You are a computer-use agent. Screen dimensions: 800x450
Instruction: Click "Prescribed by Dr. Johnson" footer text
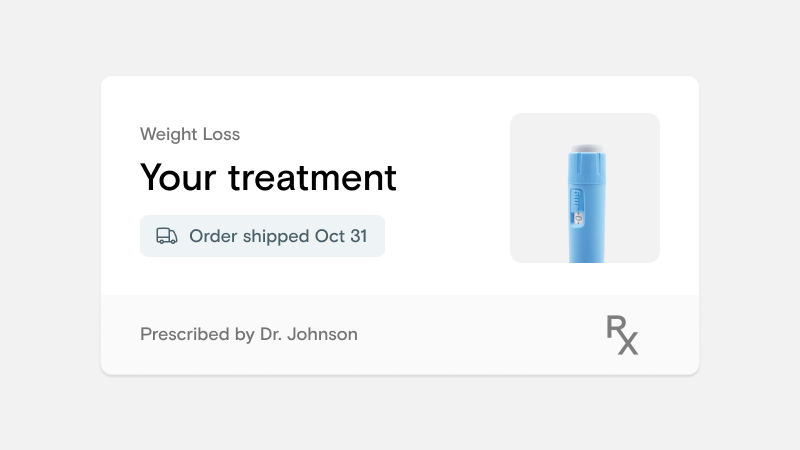(x=248, y=334)
